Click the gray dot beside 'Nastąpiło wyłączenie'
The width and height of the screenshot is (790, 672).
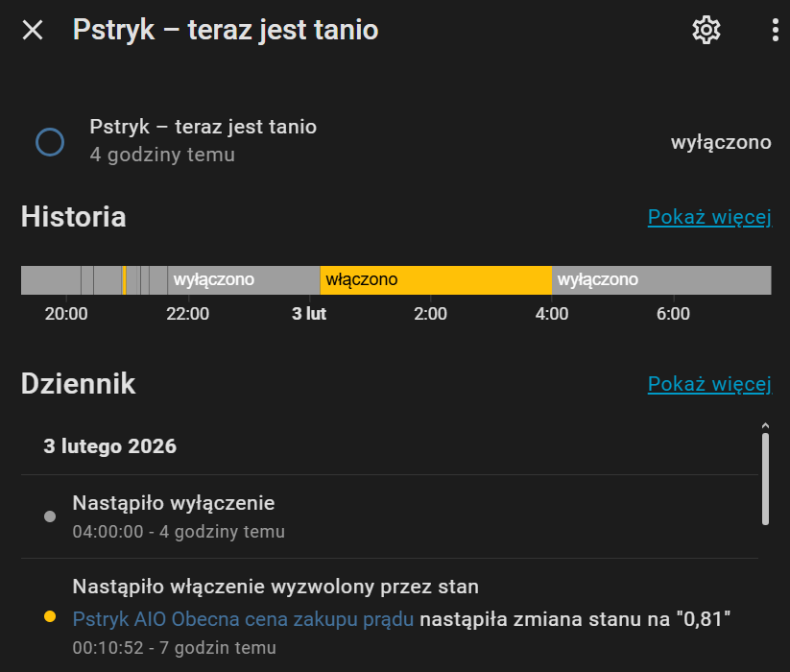click(x=50, y=516)
